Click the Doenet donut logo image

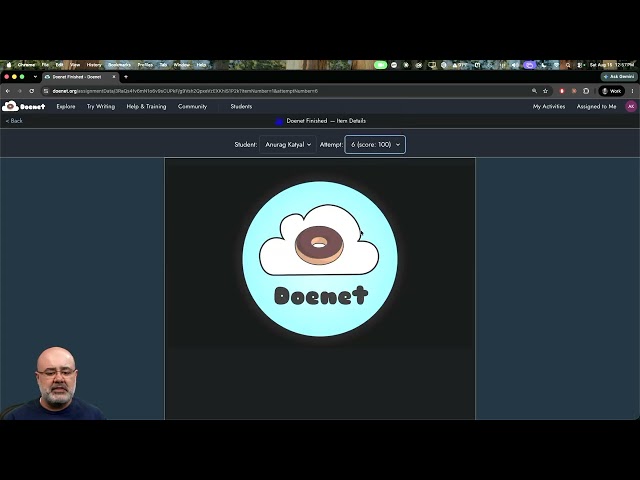320,259
